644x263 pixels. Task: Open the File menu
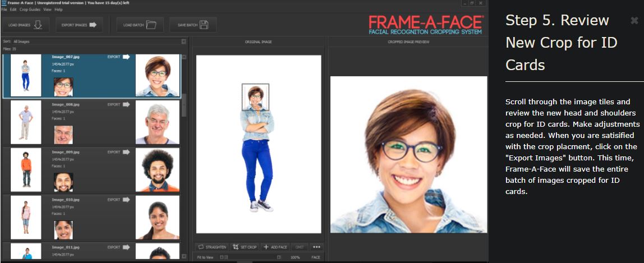(4, 9)
